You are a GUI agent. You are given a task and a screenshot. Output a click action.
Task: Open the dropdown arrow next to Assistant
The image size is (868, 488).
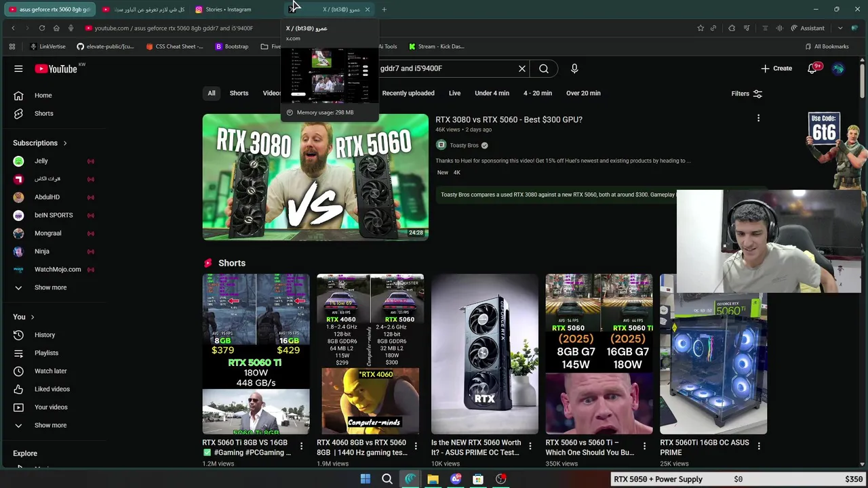(840, 28)
